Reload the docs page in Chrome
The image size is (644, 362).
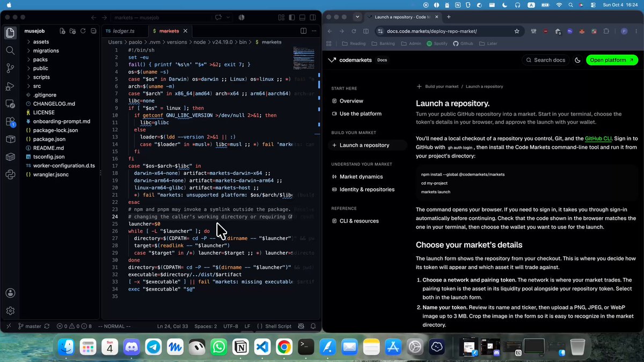(x=354, y=31)
